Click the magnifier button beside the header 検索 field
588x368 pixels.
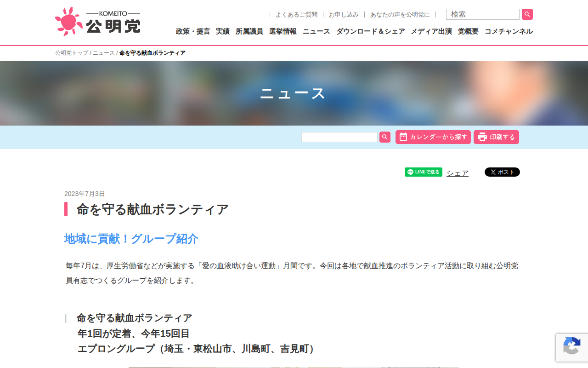(x=527, y=14)
